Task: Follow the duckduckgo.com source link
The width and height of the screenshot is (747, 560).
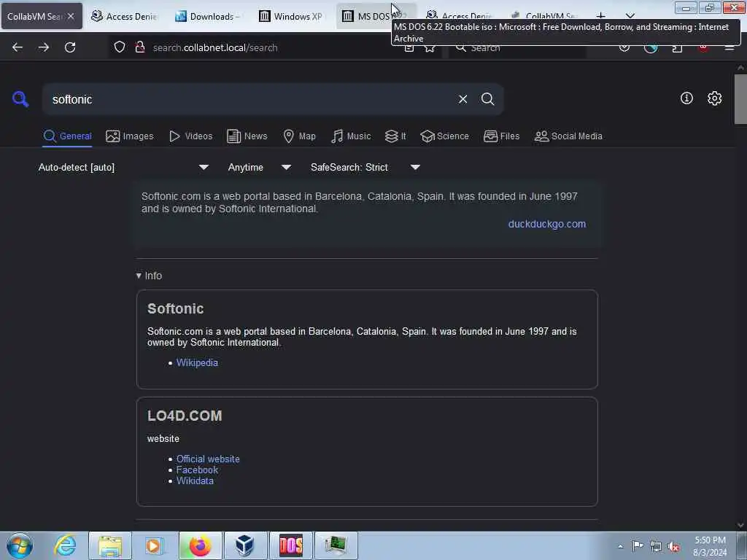Action: [x=547, y=224]
